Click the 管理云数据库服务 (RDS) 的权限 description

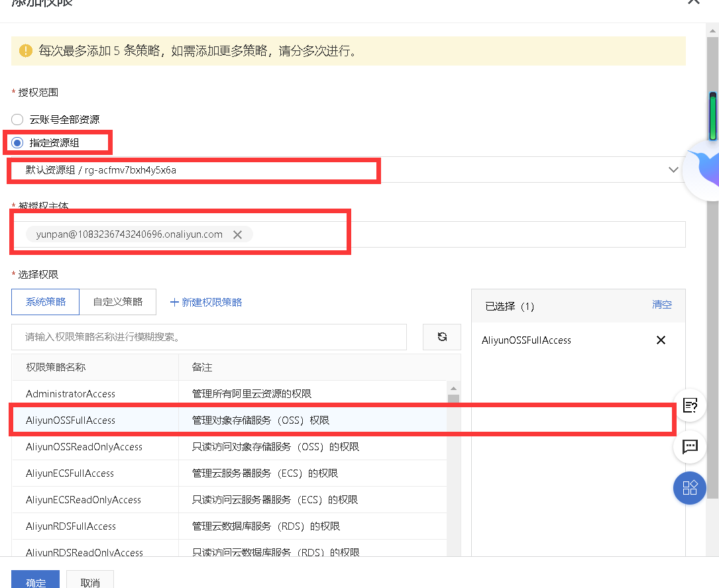coord(266,526)
